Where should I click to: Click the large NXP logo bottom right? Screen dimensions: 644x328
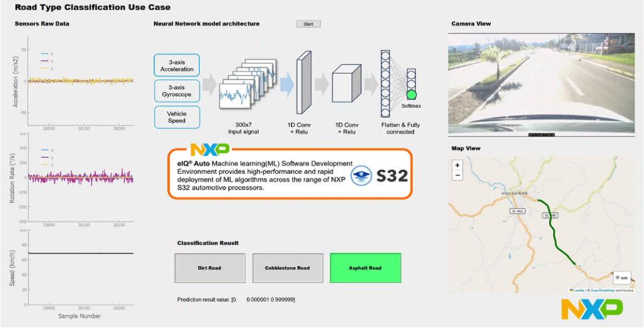592,309
